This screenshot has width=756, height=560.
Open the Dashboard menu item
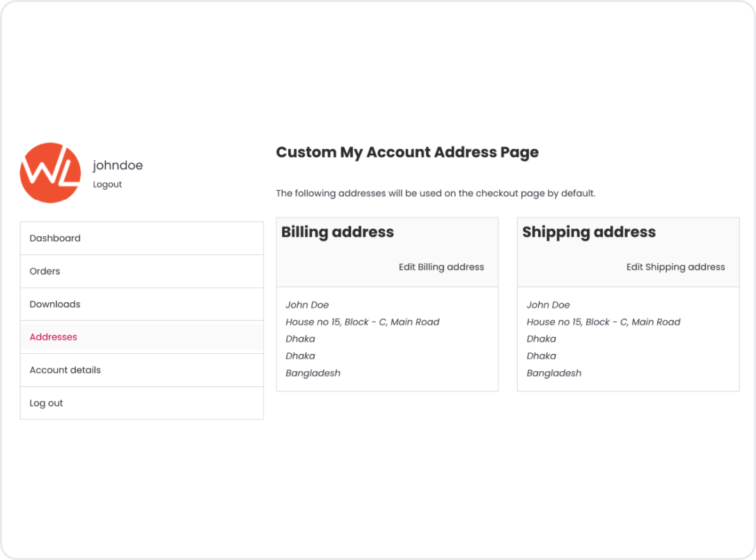point(55,238)
